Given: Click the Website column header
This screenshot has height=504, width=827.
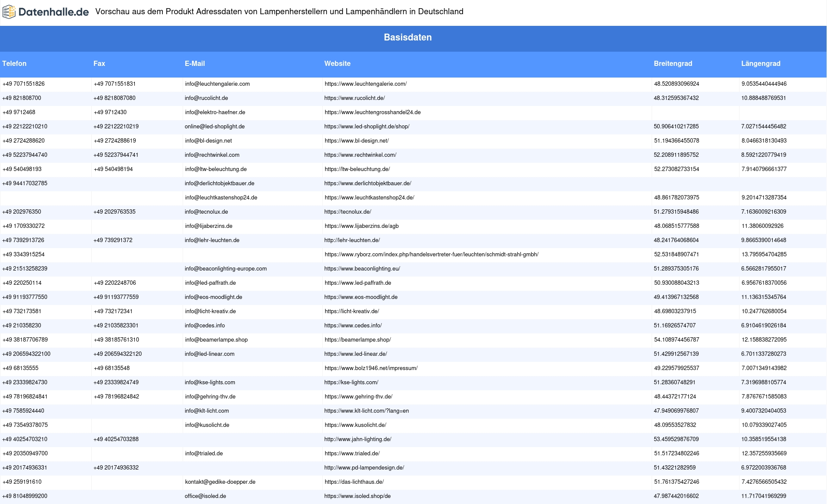Looking at the screenshot, I should (337, 63).
